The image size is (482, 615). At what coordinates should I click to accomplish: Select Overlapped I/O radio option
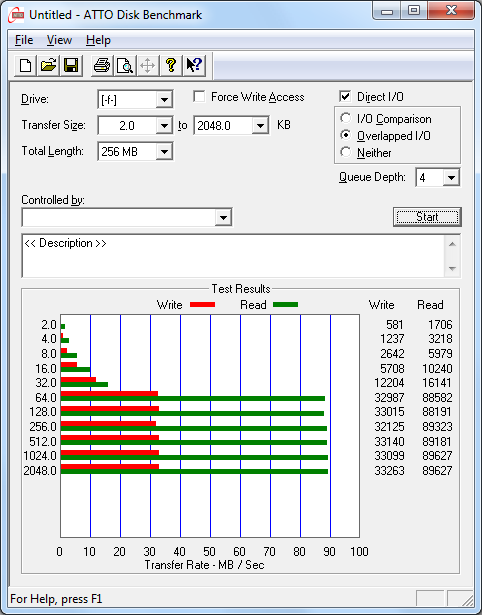point(346,135)
